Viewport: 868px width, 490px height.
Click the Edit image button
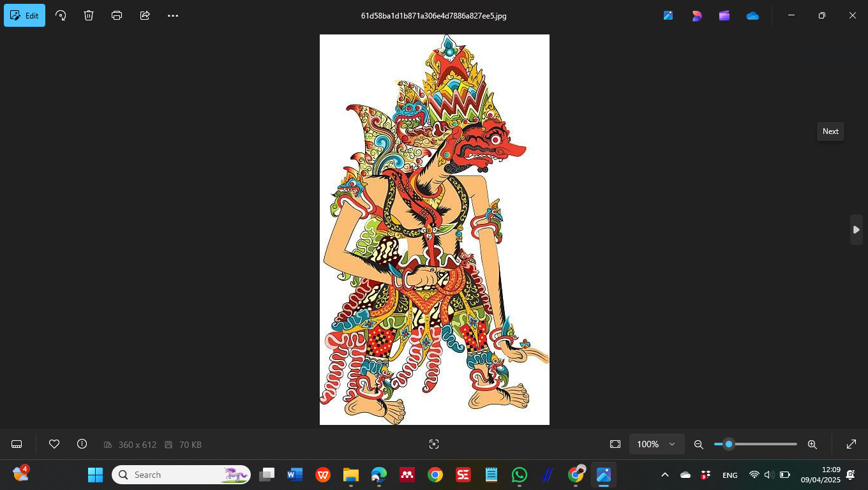pos(24,15)
